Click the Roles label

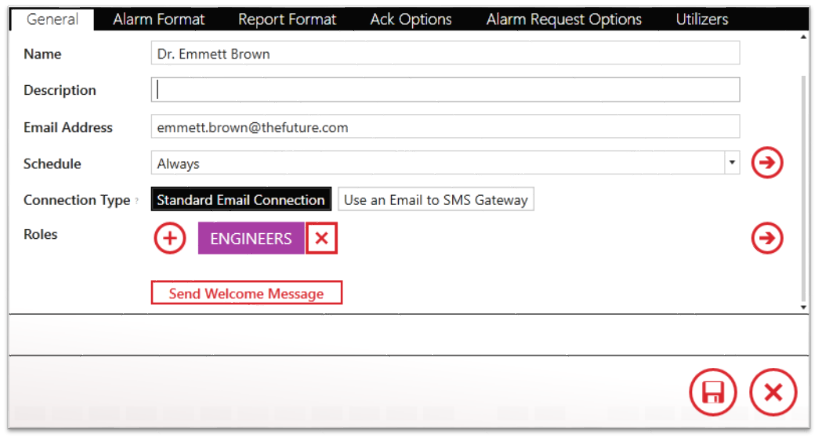click(40, 234)
